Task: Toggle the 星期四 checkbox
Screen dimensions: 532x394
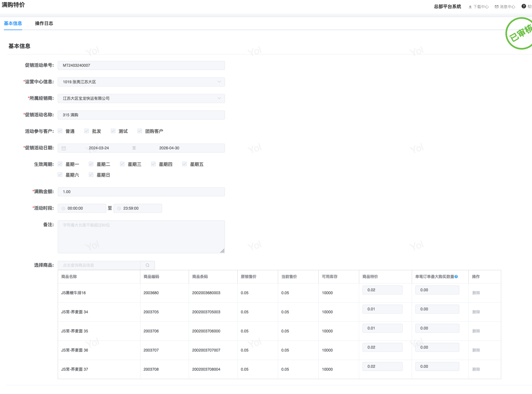Action: [153, 164]
